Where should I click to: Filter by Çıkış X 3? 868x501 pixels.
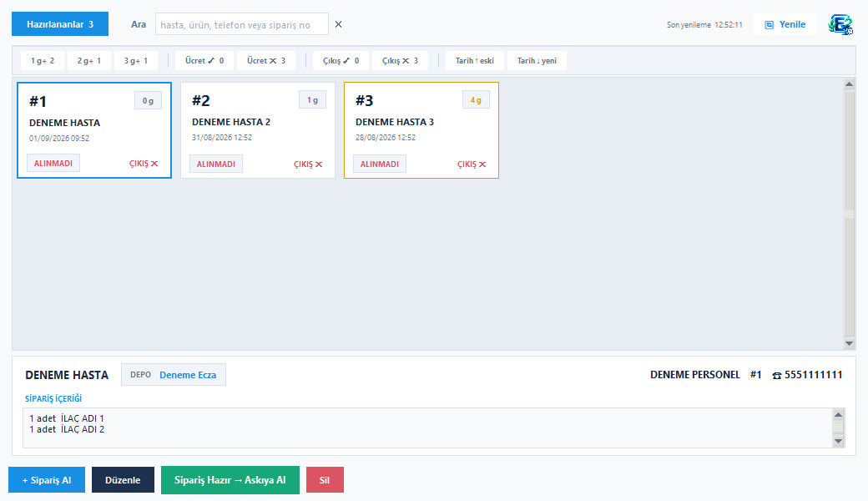[400, 61]
